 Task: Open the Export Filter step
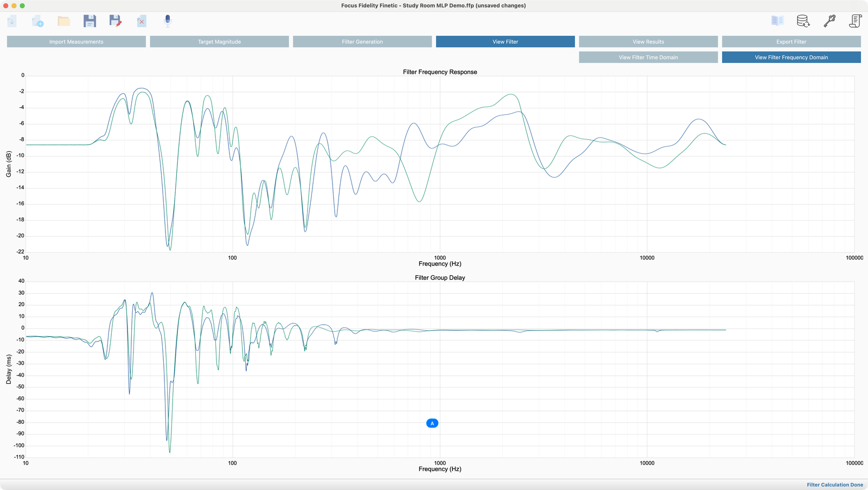pos(792,42)
